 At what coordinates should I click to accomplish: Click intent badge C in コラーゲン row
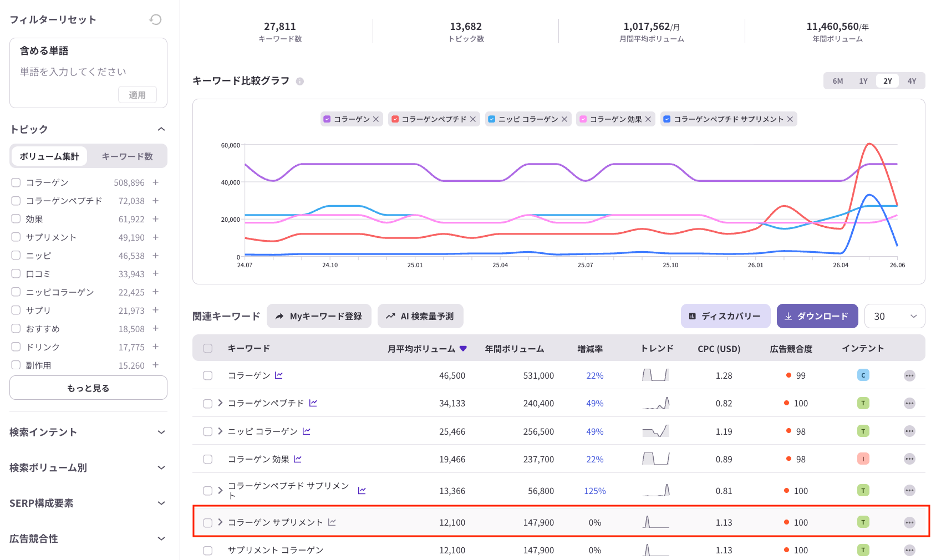click(863, 375)
